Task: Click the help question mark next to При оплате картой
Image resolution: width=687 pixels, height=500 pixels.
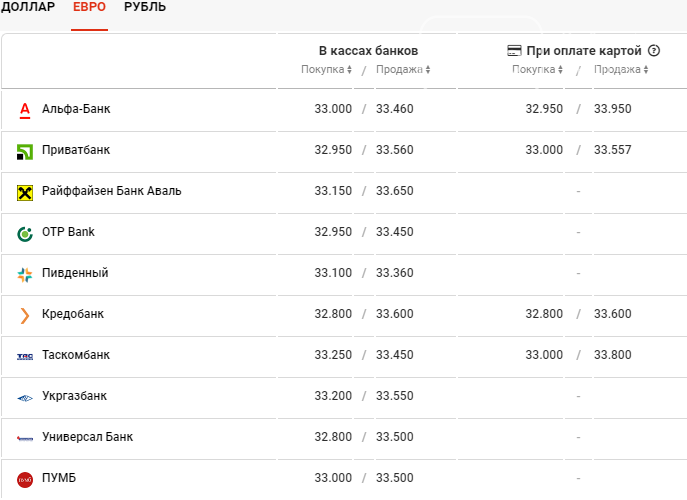Action: click(x=654, y=51)
